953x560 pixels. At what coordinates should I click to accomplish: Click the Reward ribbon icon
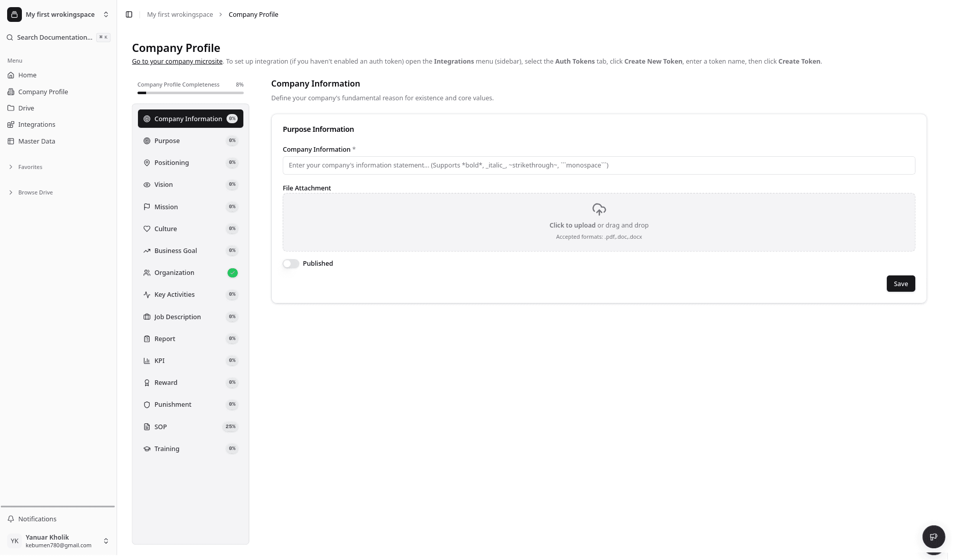[x=147, y=382]
